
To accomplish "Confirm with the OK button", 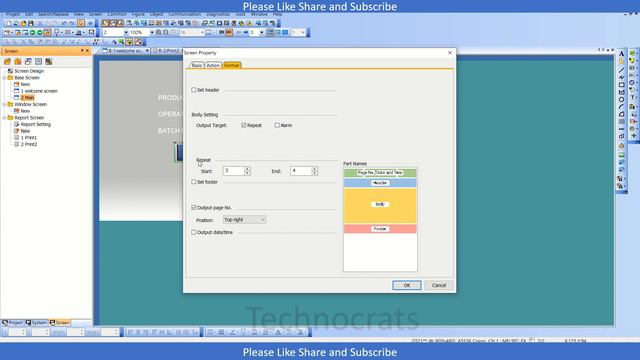I will click(407, 285).
